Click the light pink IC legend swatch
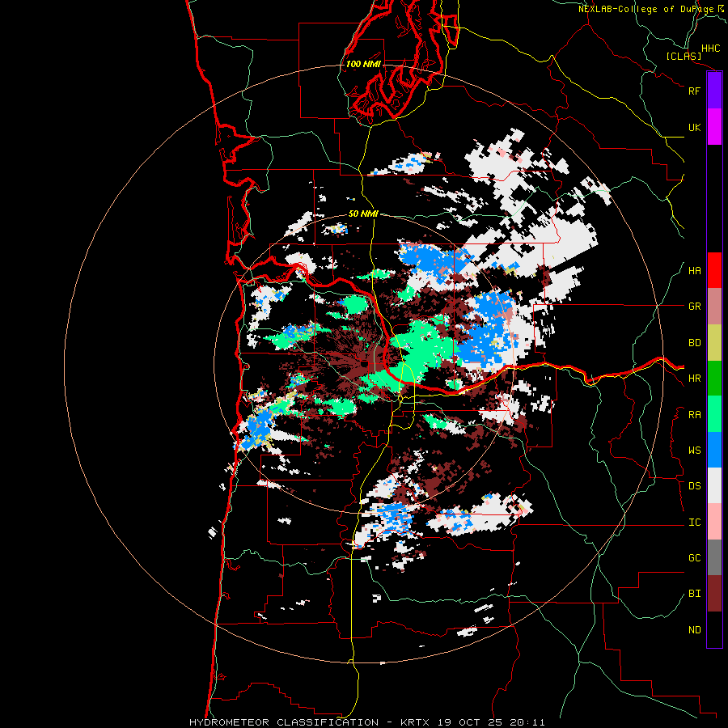The width and height of the screenshot is (728, 728). pyautogui.click(x=714, y=522)
